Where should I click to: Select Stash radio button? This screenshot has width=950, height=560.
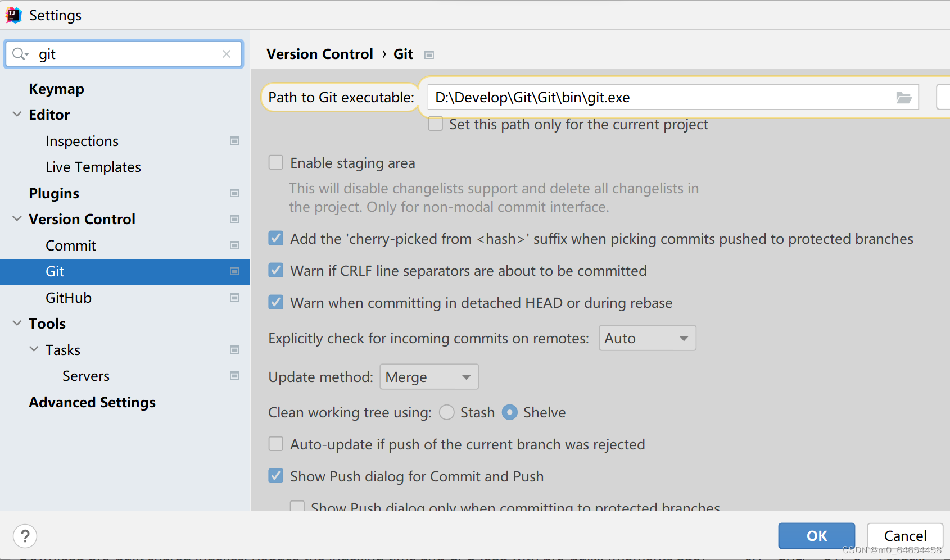[447, 412]
